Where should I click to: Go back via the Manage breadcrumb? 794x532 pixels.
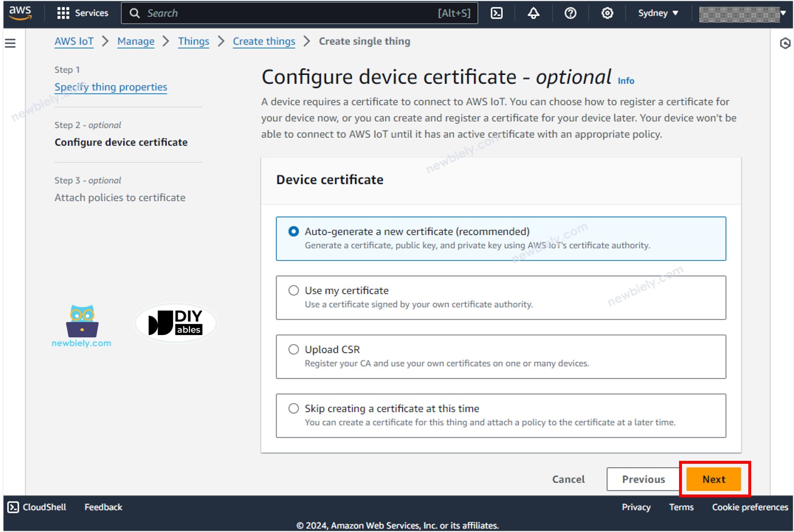tap(136, 41)
